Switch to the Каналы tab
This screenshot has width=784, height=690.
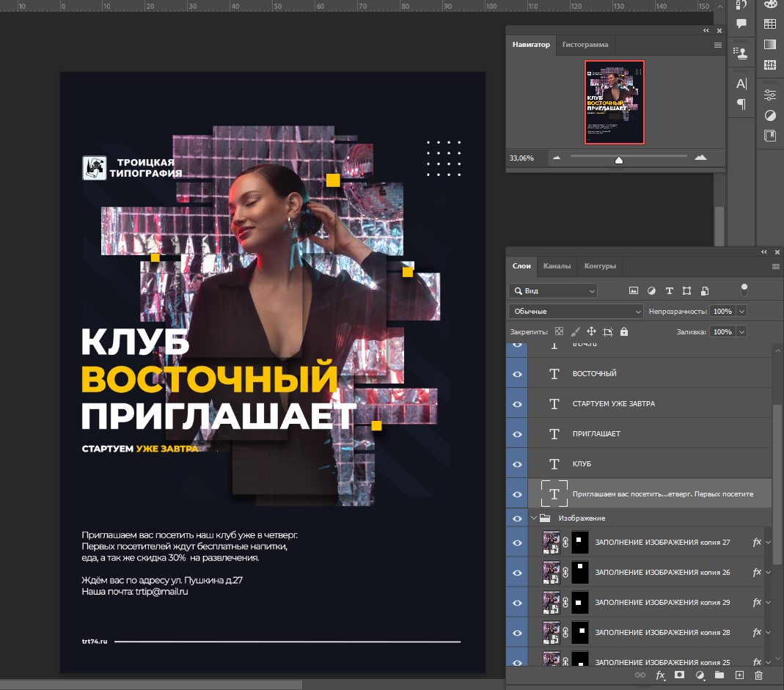click(x=557, y=266)
